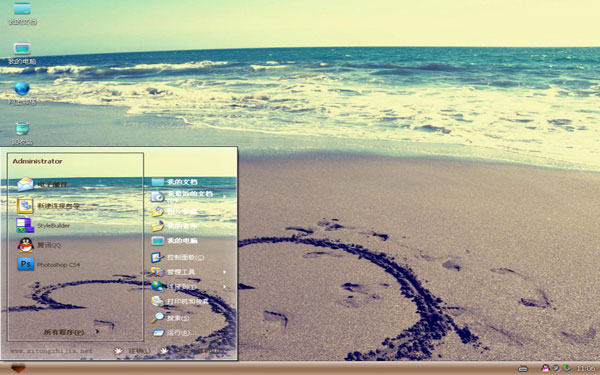
Task: Click the green safely remove hardware tray icon
Action: [566, 368]
